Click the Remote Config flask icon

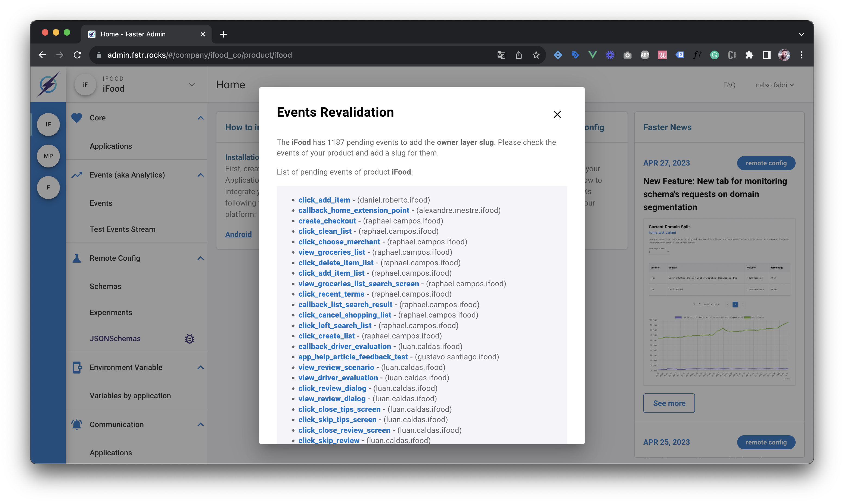click(77, 258)
